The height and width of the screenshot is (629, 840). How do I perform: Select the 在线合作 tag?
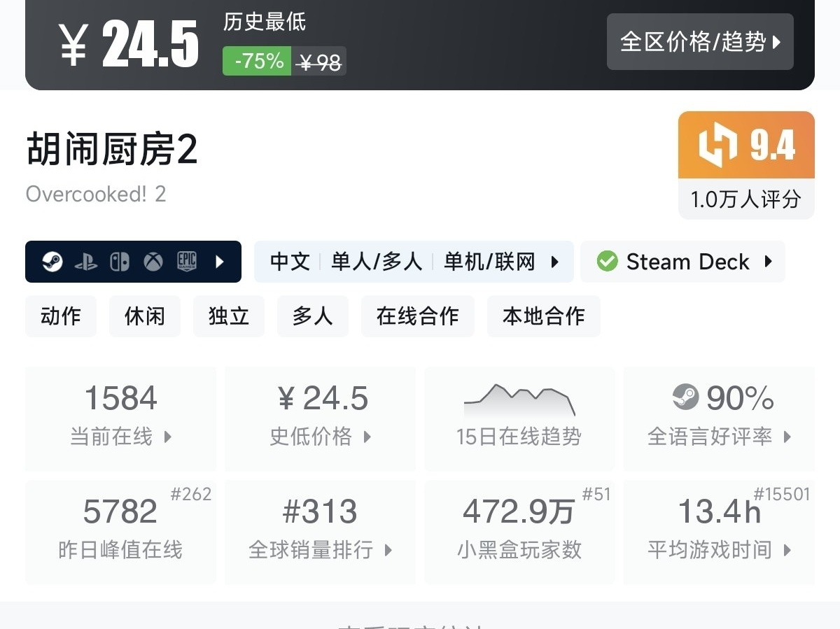(418, 316)
